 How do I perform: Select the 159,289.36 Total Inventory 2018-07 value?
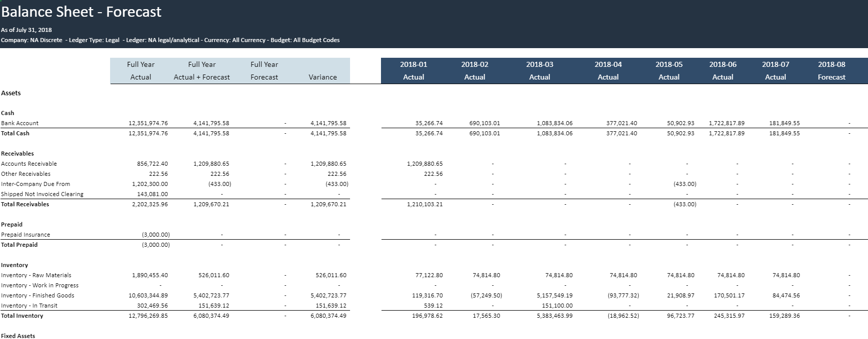click(784, 316)
